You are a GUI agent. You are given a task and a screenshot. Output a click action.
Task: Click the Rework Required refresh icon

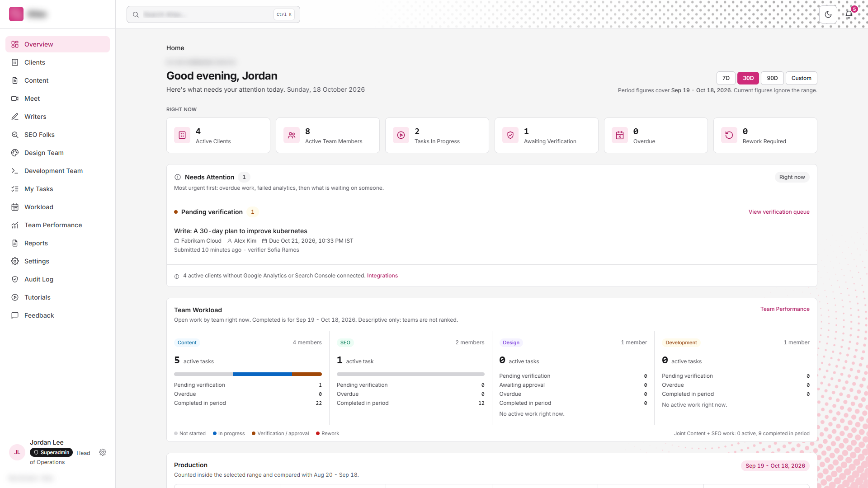point(729,135)
